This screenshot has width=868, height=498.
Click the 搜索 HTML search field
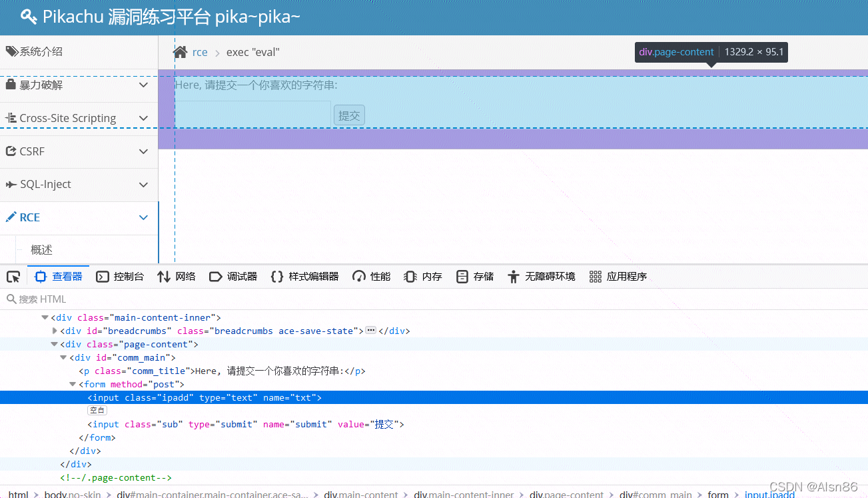[x=434, y=299]
